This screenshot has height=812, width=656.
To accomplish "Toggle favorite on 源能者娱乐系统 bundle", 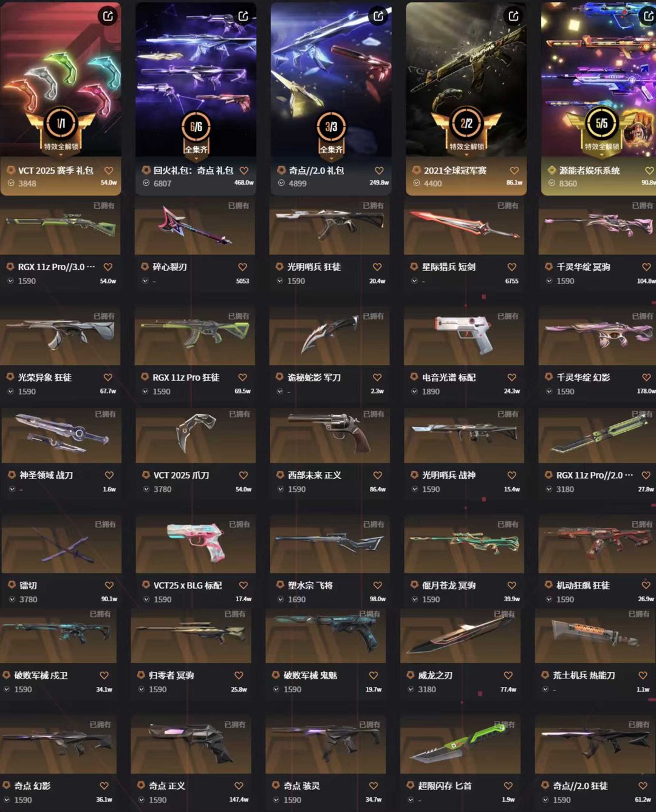I will click(649, 171).
